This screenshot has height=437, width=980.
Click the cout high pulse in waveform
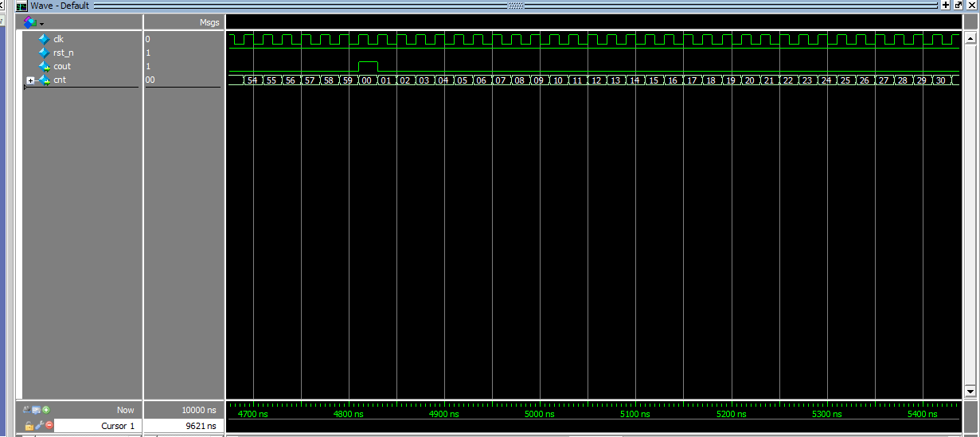pyautogui.click(x=368, y=65)
